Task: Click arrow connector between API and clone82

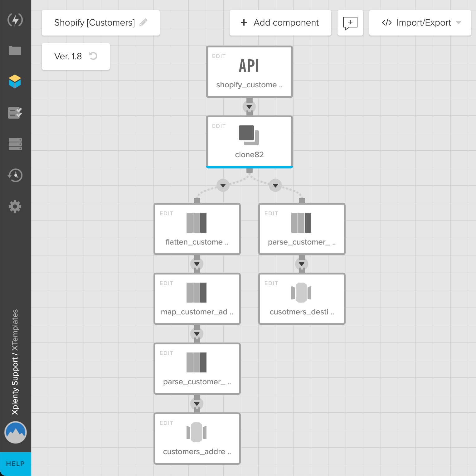Action: tap(249, 107)
